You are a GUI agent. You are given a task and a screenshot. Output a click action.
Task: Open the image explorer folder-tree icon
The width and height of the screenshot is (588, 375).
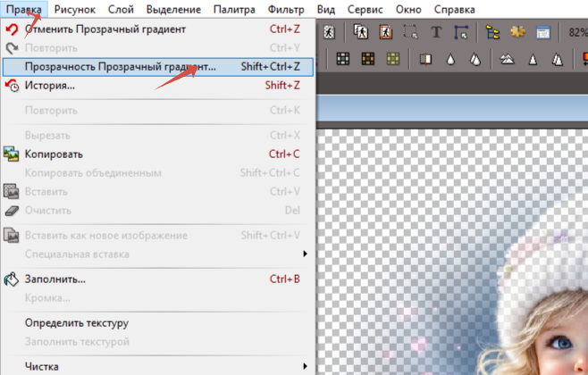[492, 32]
